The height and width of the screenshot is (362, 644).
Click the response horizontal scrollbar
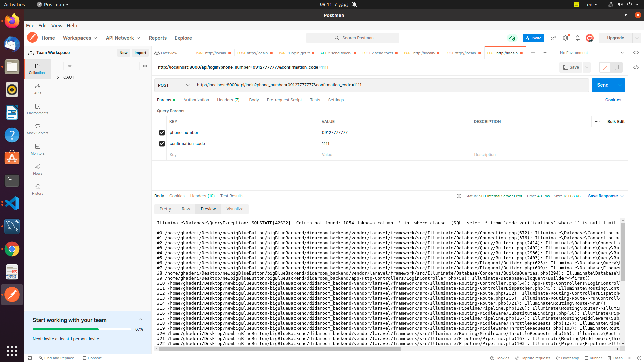(x=280, y=349)
